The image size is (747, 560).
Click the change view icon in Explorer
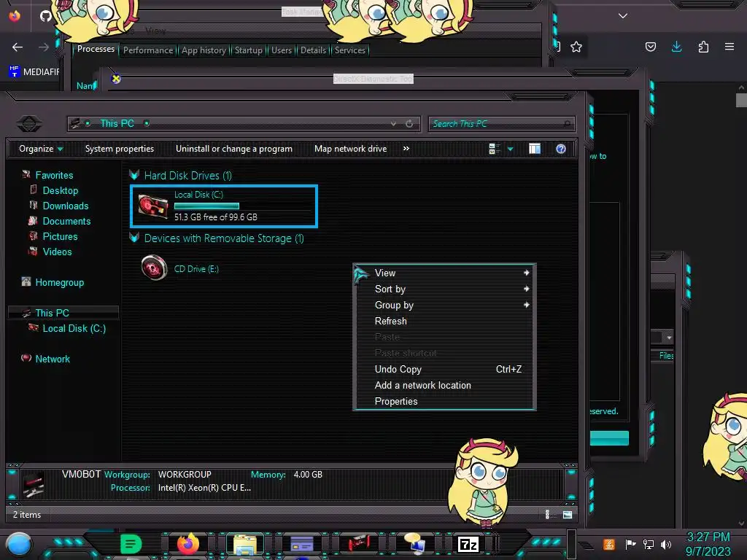coord(495,149)
